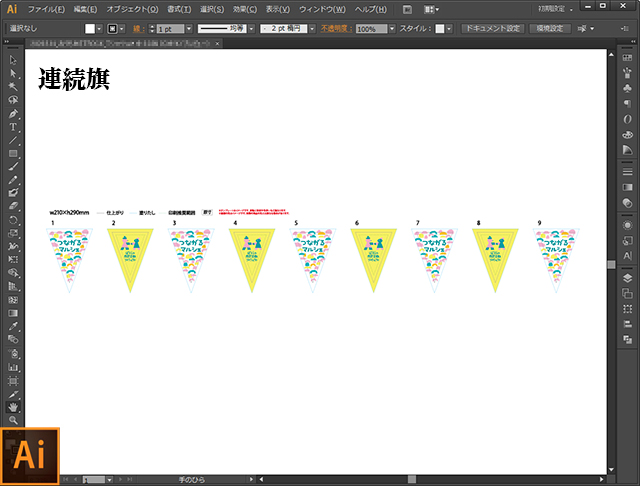Open the opacity 100% dropdown
Screen dimensions: 640x486
pyautogui.click(x=392, y=30)
